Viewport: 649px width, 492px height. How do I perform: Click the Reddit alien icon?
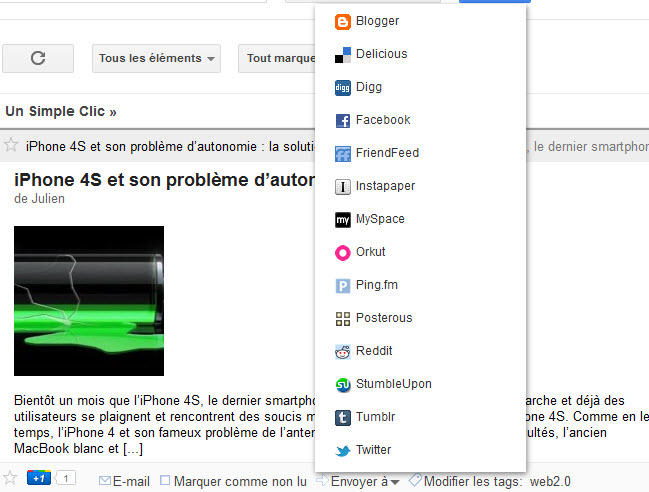[343, 352]
